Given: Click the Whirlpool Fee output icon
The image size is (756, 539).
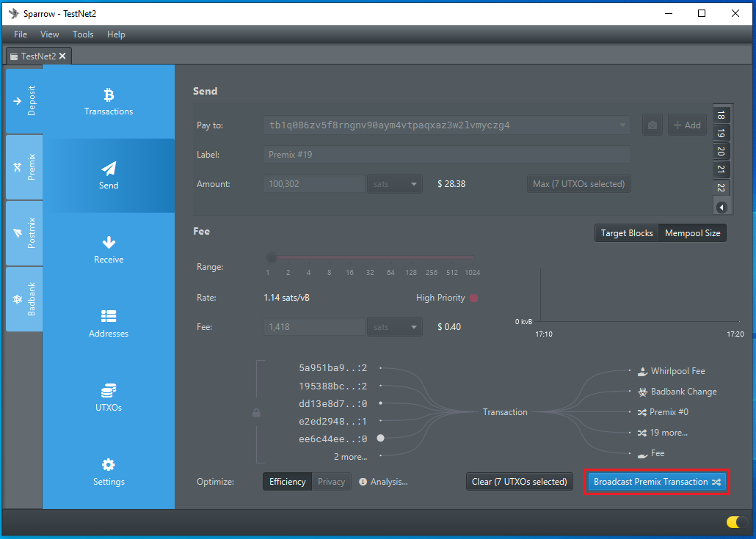Looking at the screenshot, I should pos(643,371).
